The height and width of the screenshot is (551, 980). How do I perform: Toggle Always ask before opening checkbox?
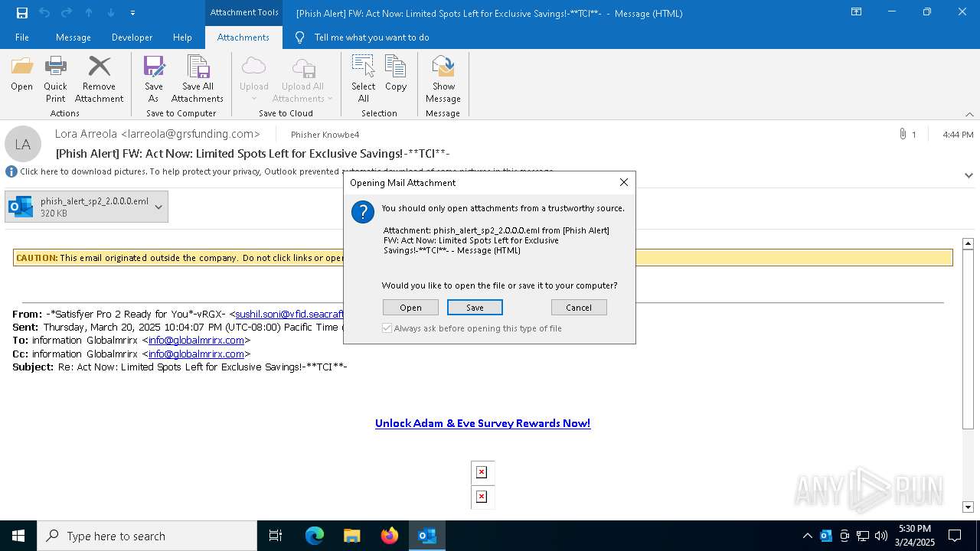387,328
